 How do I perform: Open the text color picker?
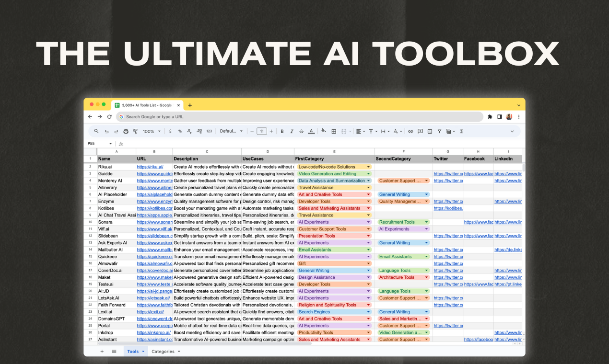(311, 131)
